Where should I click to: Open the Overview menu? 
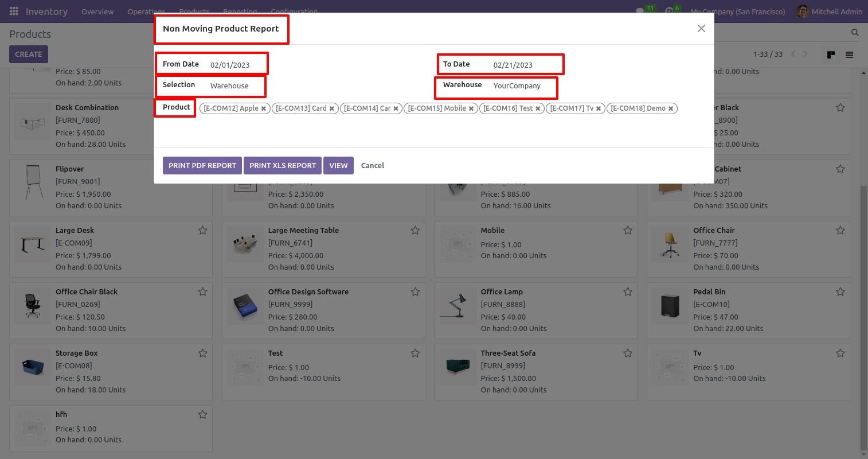[97, 11]
